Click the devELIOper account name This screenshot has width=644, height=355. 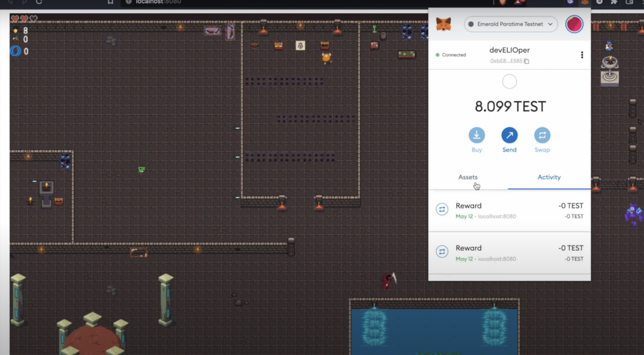click(509, 50)
